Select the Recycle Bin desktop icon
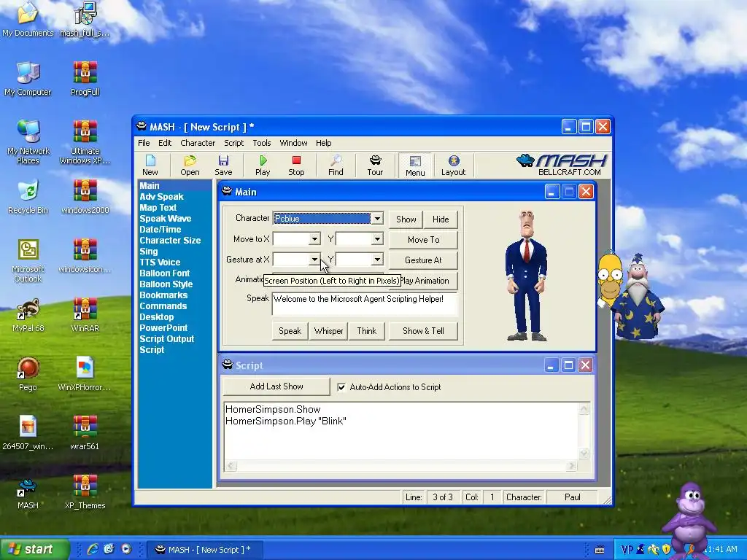The image size is (747, 560). coord(28,197)
